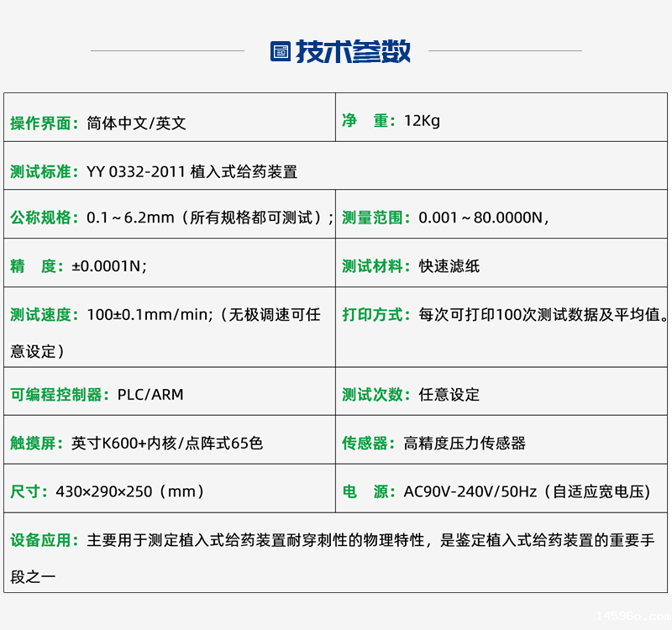The width and height of the screenshot is (672, 630).
Task: Click the 技术参数 title text
Action: [x=353, y=51]
